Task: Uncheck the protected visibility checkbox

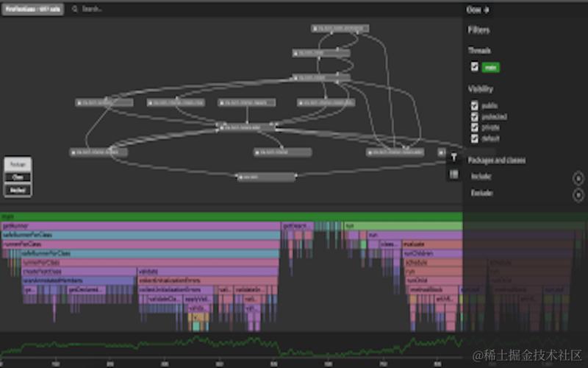Action: 474,116
